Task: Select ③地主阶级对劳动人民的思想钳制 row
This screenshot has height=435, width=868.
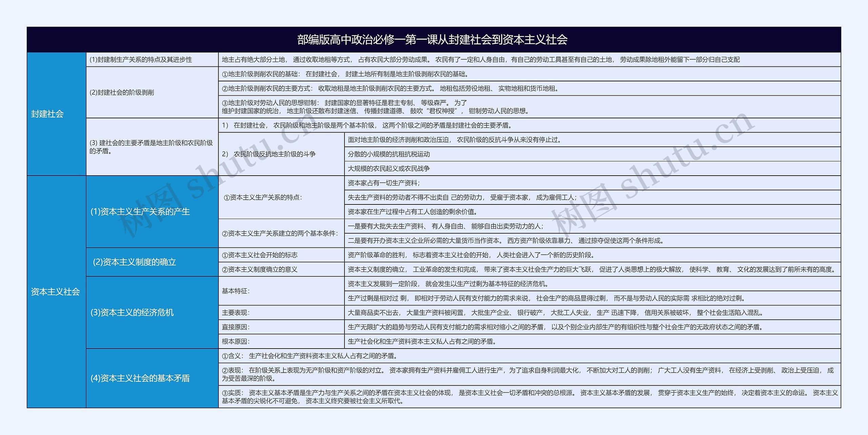Action: click(x=530, y=107)
